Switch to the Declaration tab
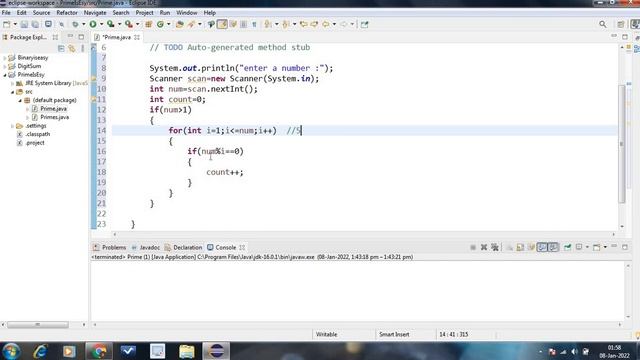Screen dimensions: 640x360 (x=183, y=247)
